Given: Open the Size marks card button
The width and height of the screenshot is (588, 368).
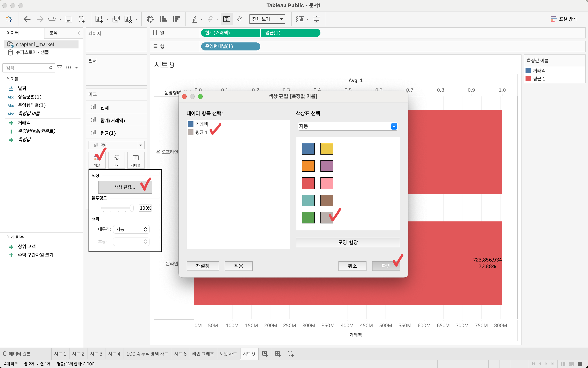Looking at the screenshot, I should tap(116, 160).
